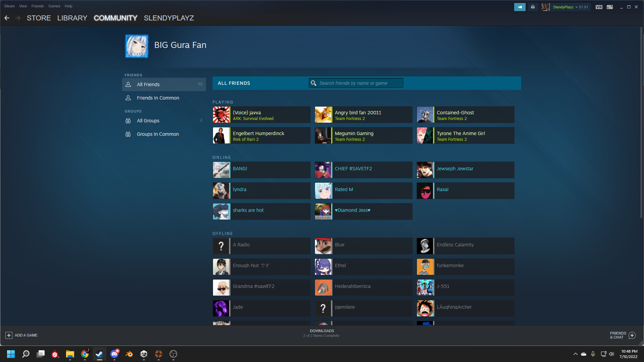The width and height of the screenshot is (644, 362).
Task: Open LAughingArcher's avatar
Action: (x=425, y=308)
